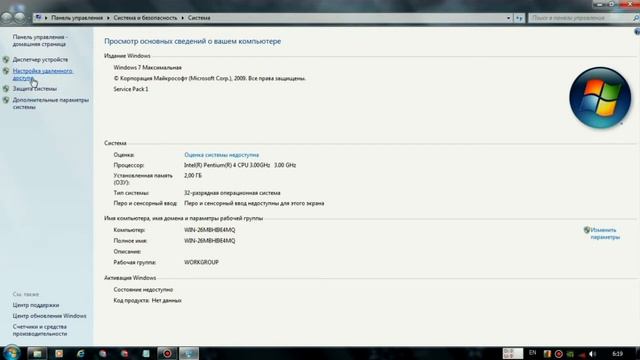Click the Forward navigation arrow button
This screenshot has width=640, height=360.
20,18
